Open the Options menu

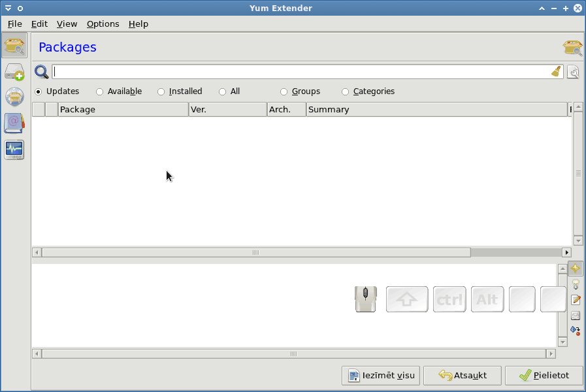coord(103,24)
